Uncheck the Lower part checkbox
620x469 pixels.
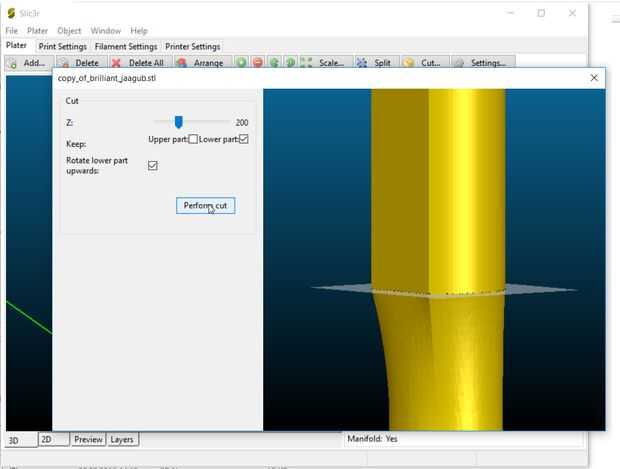[244, 139]
